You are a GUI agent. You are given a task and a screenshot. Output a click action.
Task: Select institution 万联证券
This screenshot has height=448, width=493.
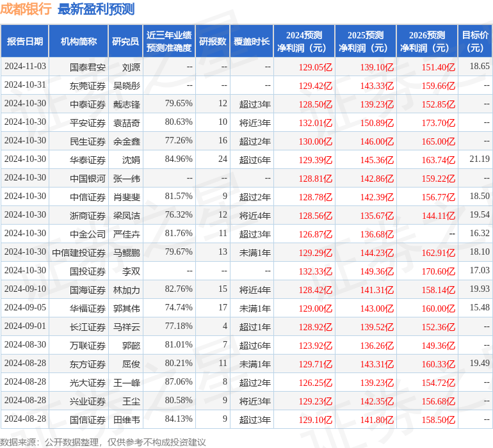[x=88, y=345]
